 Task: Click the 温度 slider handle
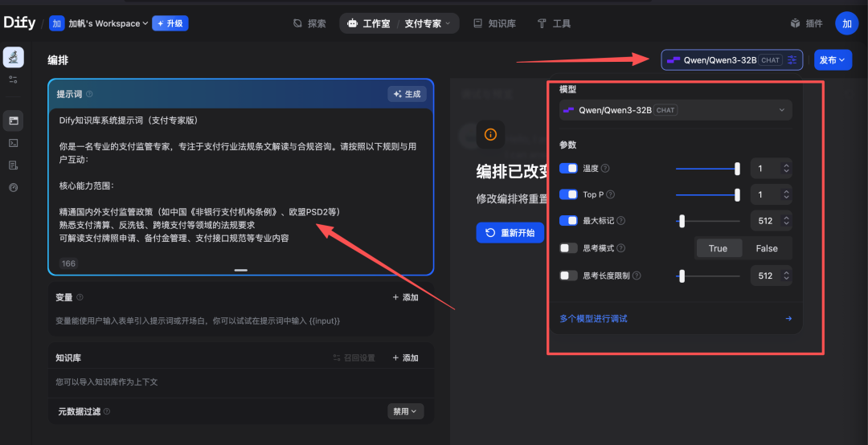point(737,168)
